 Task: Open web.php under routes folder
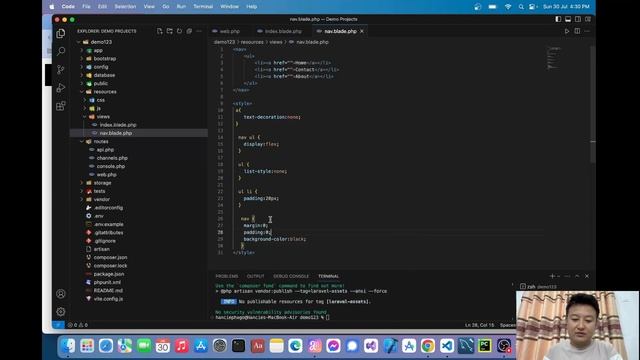point(107,175)
